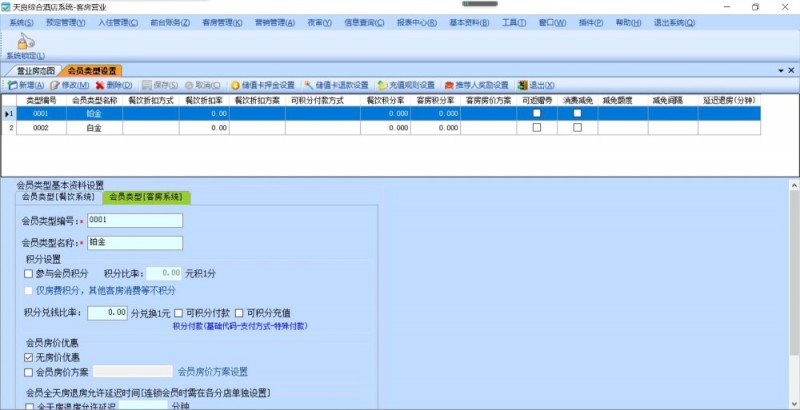Open 储值卡押金设置 from toolbar
The width and height of the screenshot is (800, 410).
click(x=263, y=85)
